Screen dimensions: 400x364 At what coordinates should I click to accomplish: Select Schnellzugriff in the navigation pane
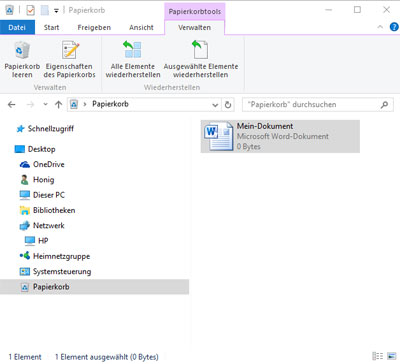point(50,129)
